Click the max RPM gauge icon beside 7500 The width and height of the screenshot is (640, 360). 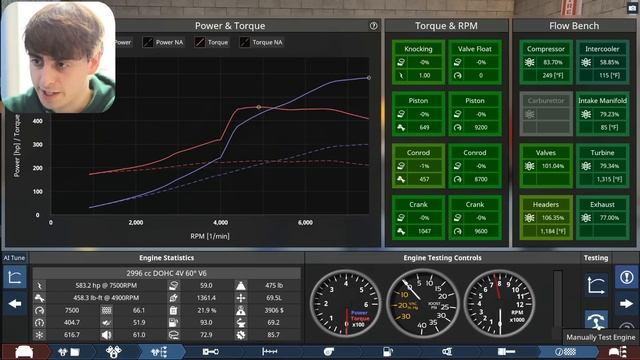click(40, 310)
